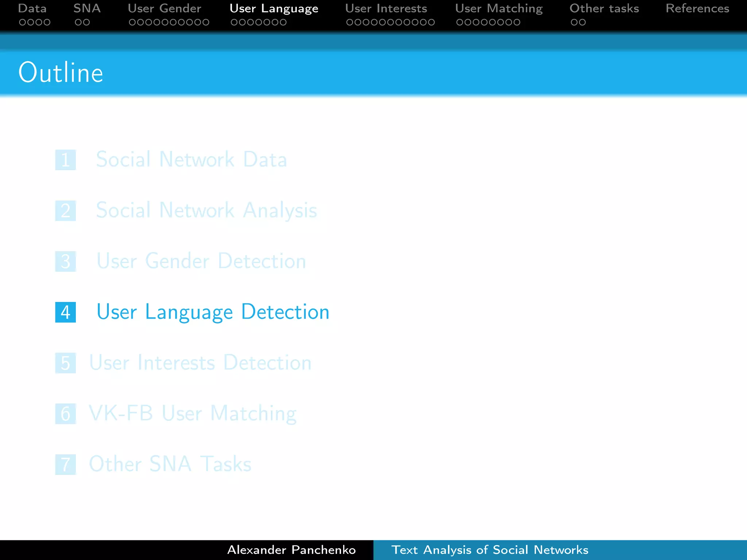Select last slide circle under User Matching
The height and width of the screenshot is (560, 747).
[x=516, y=22]
